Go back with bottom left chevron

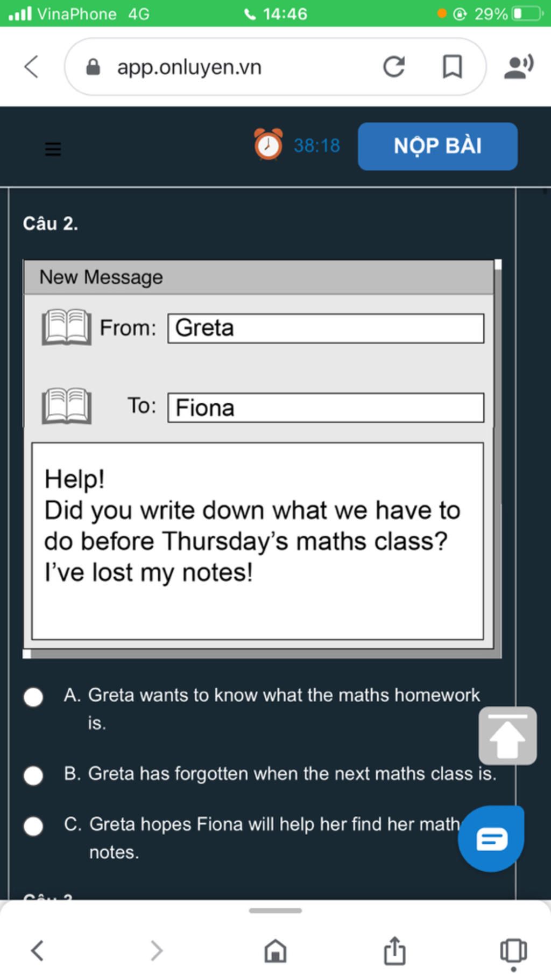[x=37, y=951]
